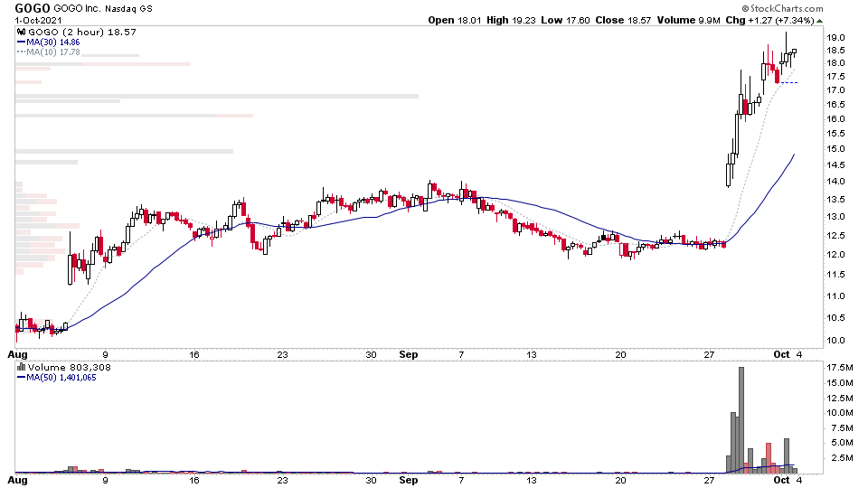The height and width of the screenshot is (488, 868).
Task: Click the MA(50) 1,401,065 volume legend
Action: [x=56, y=378]
